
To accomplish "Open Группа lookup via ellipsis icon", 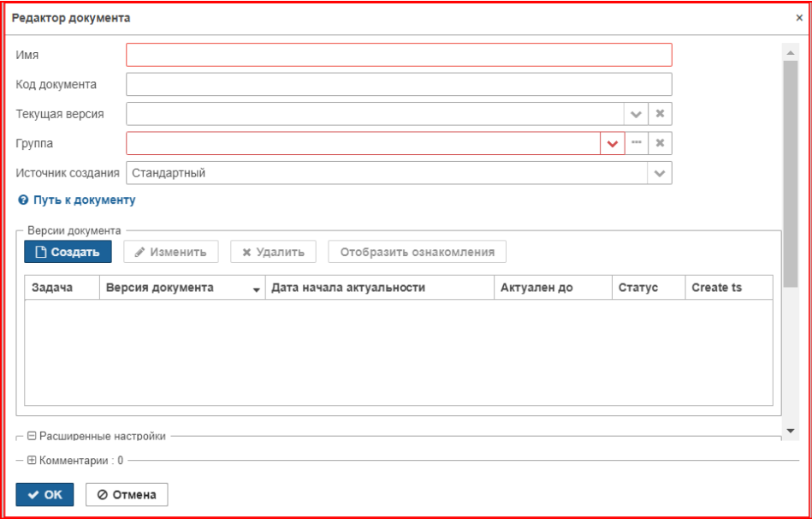I will coord(637,143).
